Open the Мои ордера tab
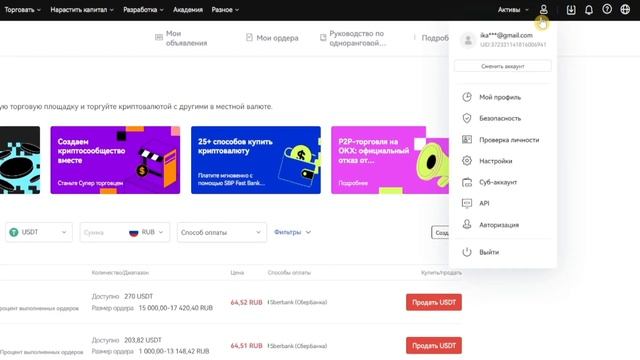Screen dimensions: 640x360 pyautogui.click(x=272, y=38)
